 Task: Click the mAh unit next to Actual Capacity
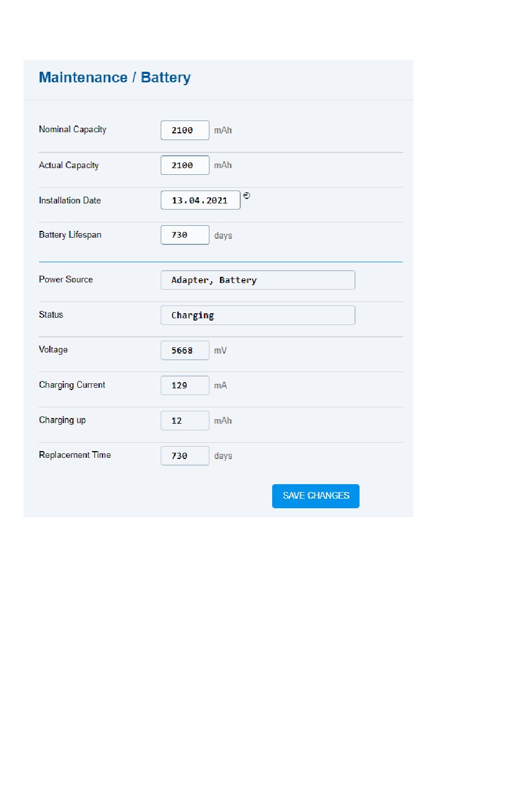(x=223, y=165)
